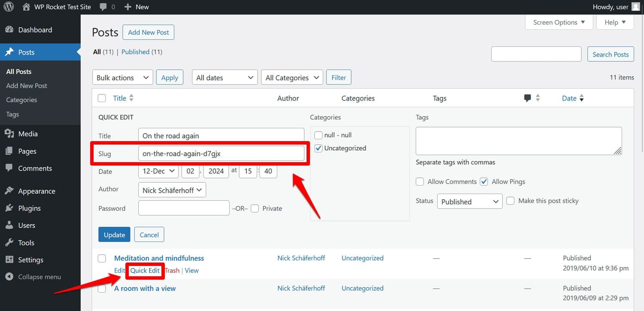
Task: Click the Update button
Action: tap(114, 235)
